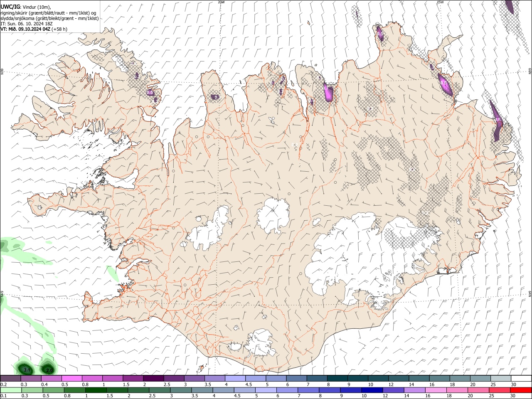
Task: Select the valid time 'VT: Mið. 09.10.2024 04Z'
Action: pyautogui.click(x=25, y=29)
